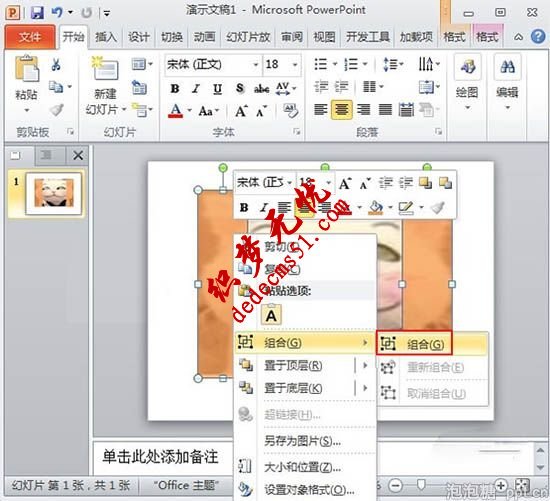The image size is (550, 501).
Task: Click the Cut scissors icon
Action: pos(56,65)
